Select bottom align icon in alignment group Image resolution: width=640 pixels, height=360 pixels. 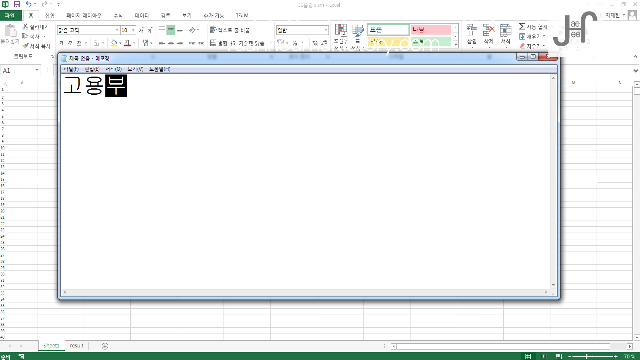coord(180,30)
